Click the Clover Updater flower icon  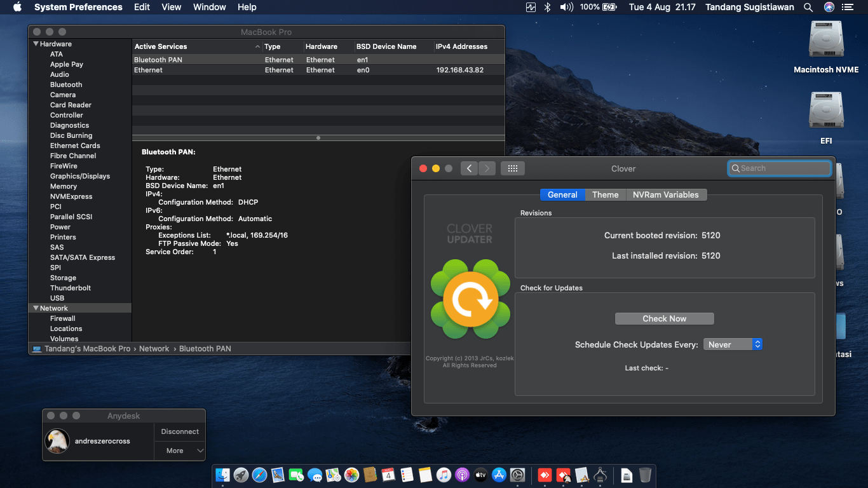pos(470,299)
